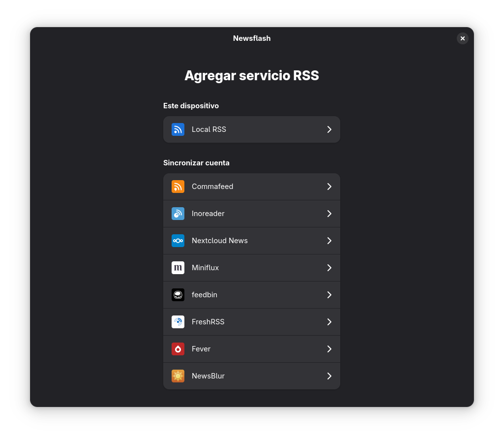The height and width of the screenshot is (440, 504).
Task: Click the FreshRSS logo icon
Action: 178,322
